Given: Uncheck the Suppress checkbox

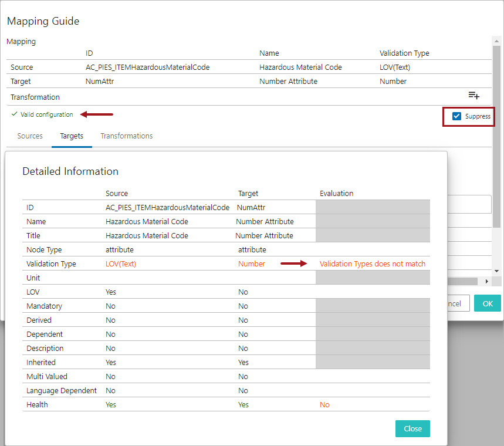Looking at the screenshot, I should point(456,117).
